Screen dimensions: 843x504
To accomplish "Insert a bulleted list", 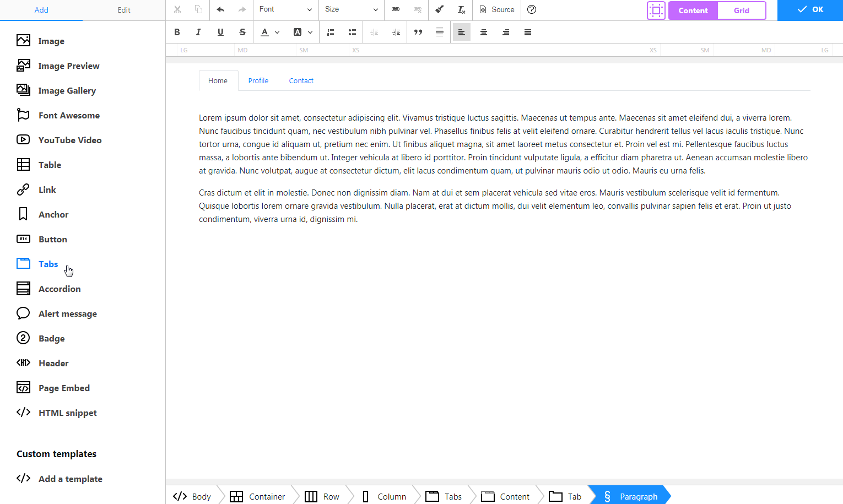I will 352,32.
